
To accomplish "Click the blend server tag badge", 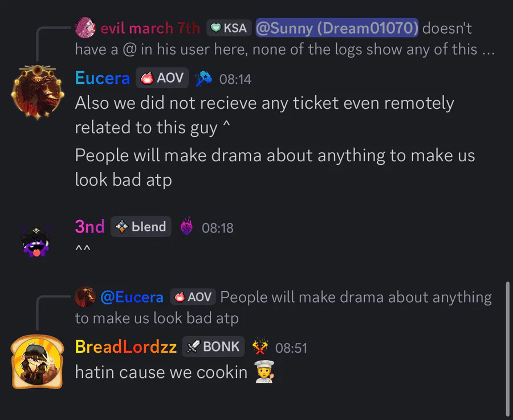I will coord(141,227).
